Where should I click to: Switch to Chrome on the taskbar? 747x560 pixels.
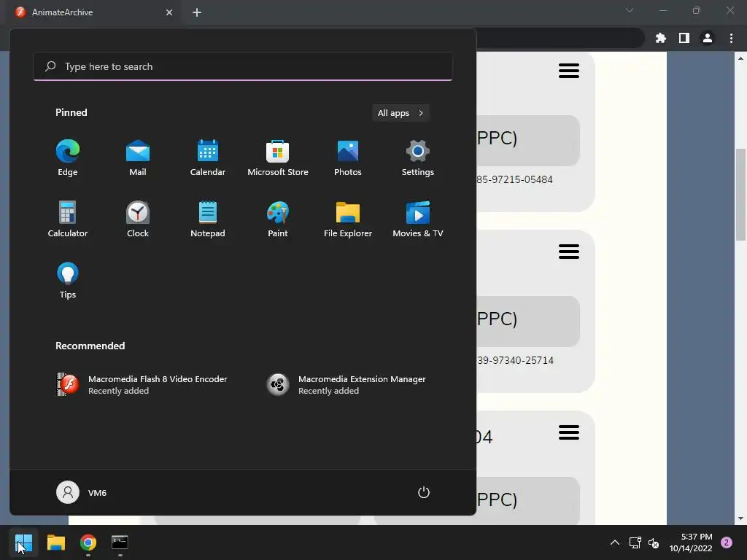[x=88, y=542]
